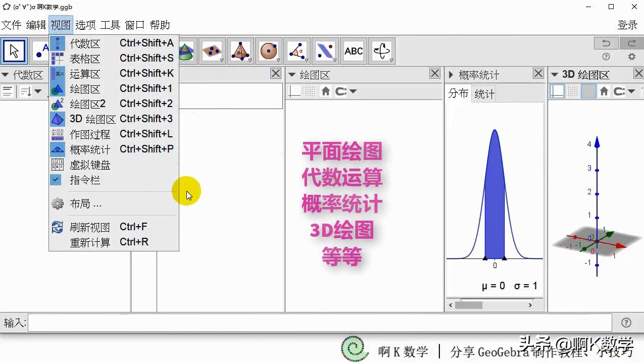Choose 概率统计 from the view menu
644x363 pixels.
114,149
